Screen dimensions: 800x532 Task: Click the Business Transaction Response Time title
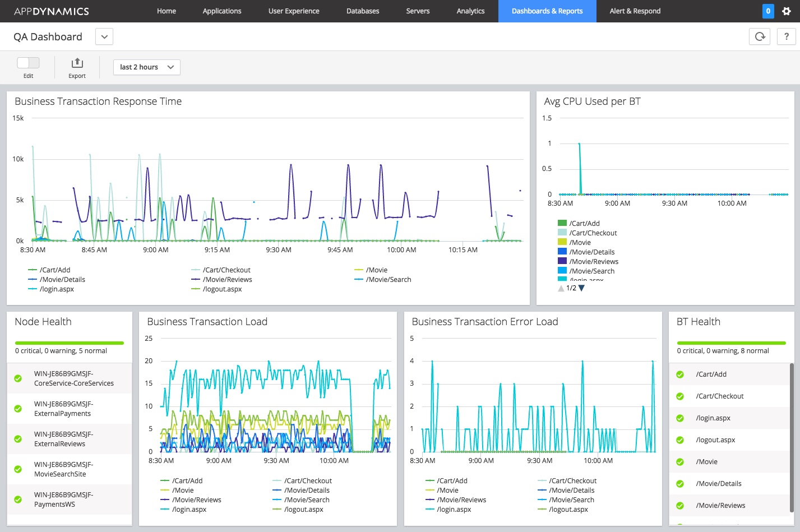tap(98, 101)
